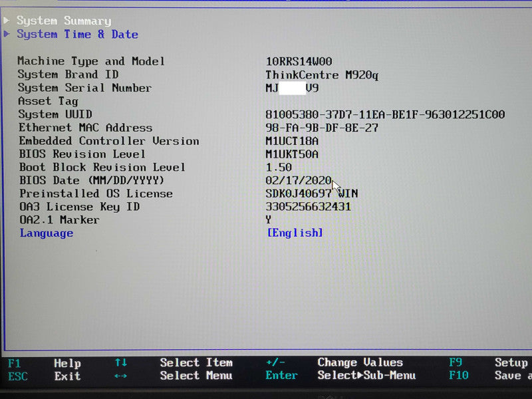Click the ThinkCentre M920q value
The height and width of the screenshot is (399, 532).
tap(322, 75)
